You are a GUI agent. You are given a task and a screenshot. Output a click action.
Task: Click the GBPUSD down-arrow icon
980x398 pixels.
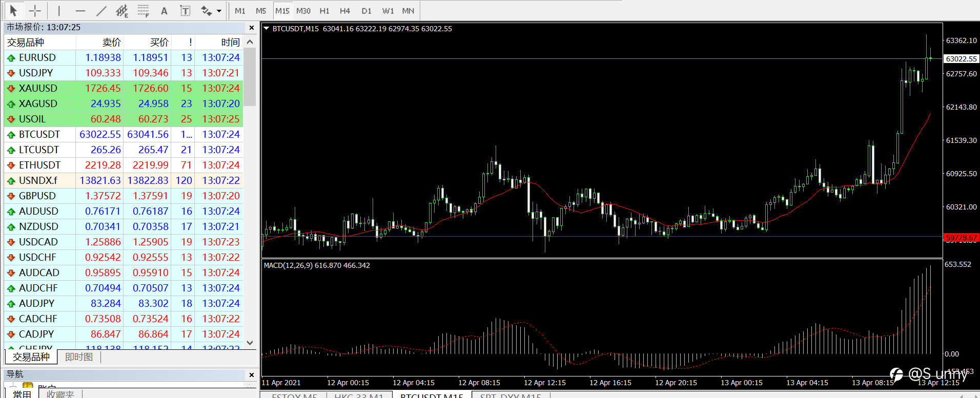(11, 196)
